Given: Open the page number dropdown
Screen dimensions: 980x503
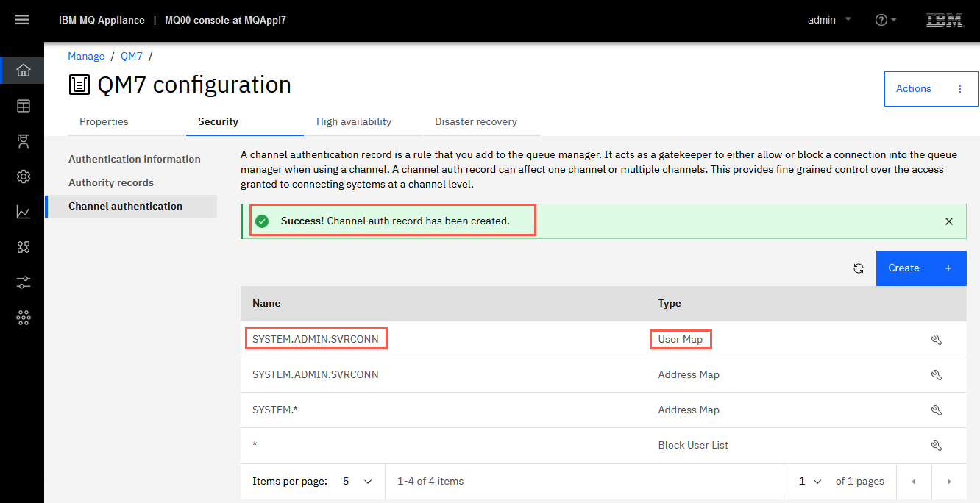Looking at the screenshot, I should point(810,482).
